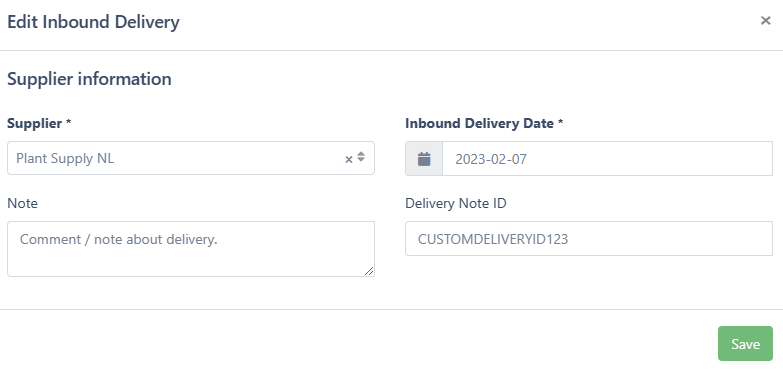The height and width of the screenshot is (372, 783).
Task: Select the 2023-02-07 delivery date field
Action: 607,159
